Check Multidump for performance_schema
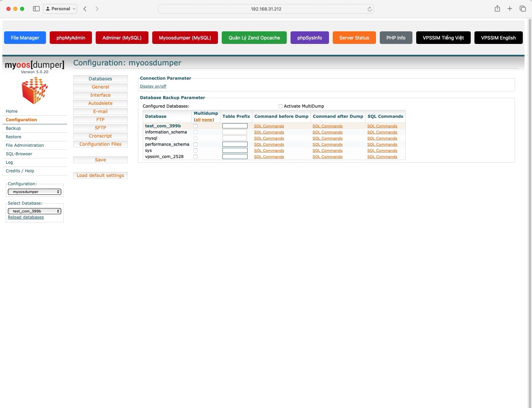This screenshot has width=532, height=408. [195, 144]
